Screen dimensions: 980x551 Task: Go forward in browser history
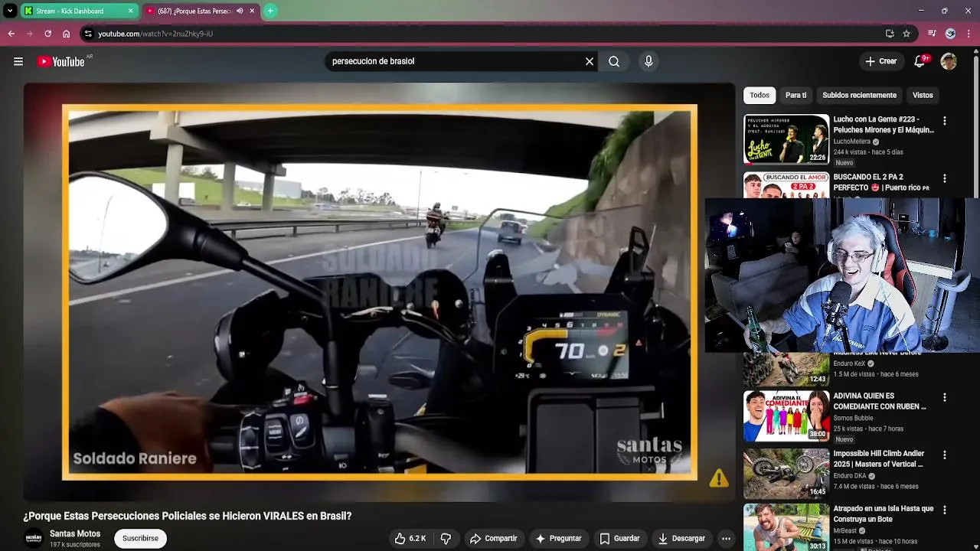pos(29,34)
